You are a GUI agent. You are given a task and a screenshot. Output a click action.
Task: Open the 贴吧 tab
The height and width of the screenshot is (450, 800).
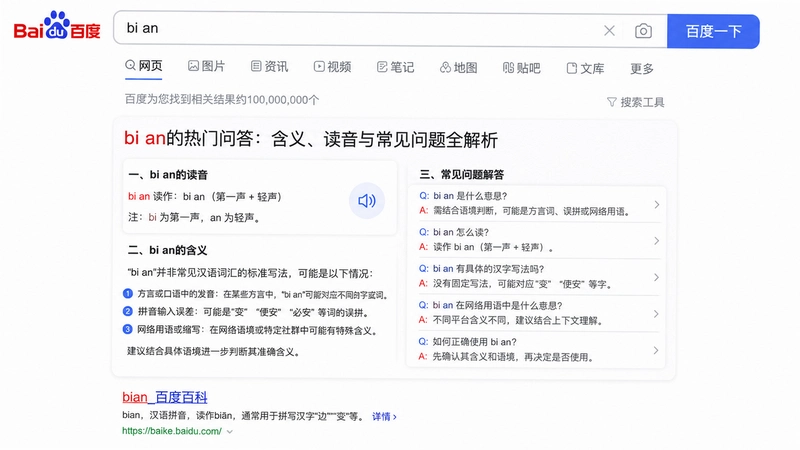pos(521,68)
